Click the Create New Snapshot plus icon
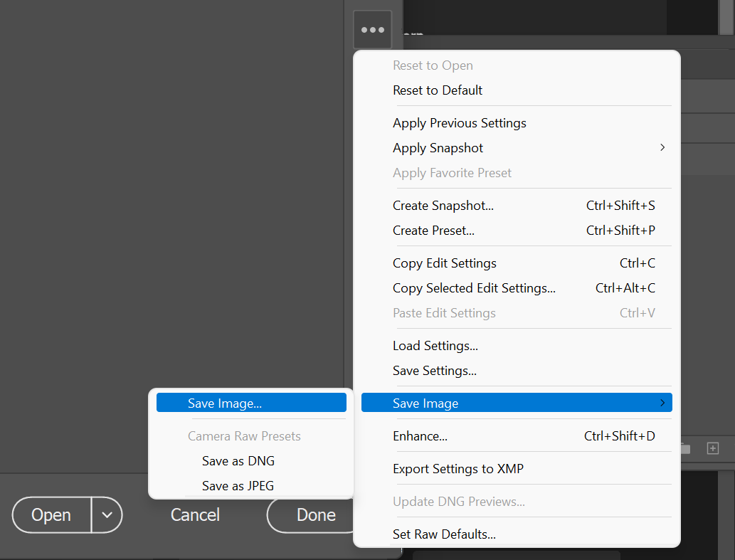Screen dimensions: 735x560 click(712, 448)
